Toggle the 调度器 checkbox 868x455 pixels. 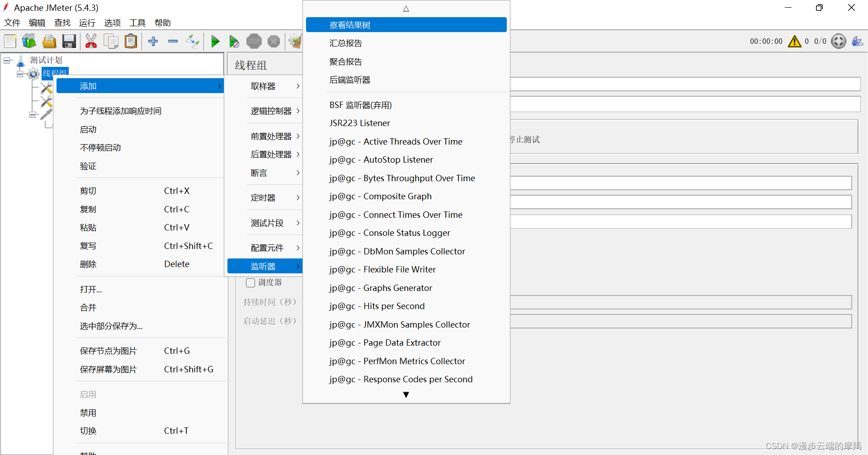tap(250, 283)
